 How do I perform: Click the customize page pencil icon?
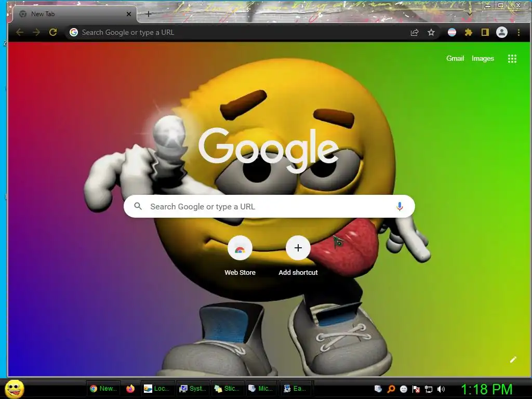pyautogui.click(x=513, y=360)
